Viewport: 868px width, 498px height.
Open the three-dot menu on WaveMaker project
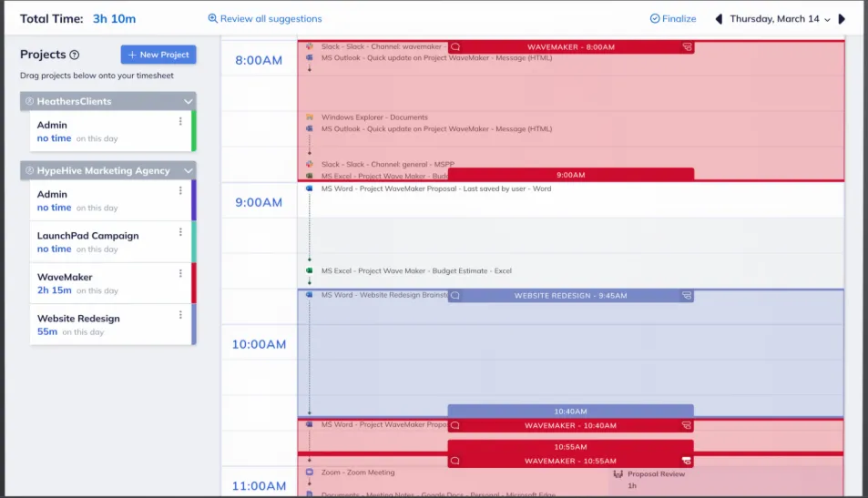[180, 273]
